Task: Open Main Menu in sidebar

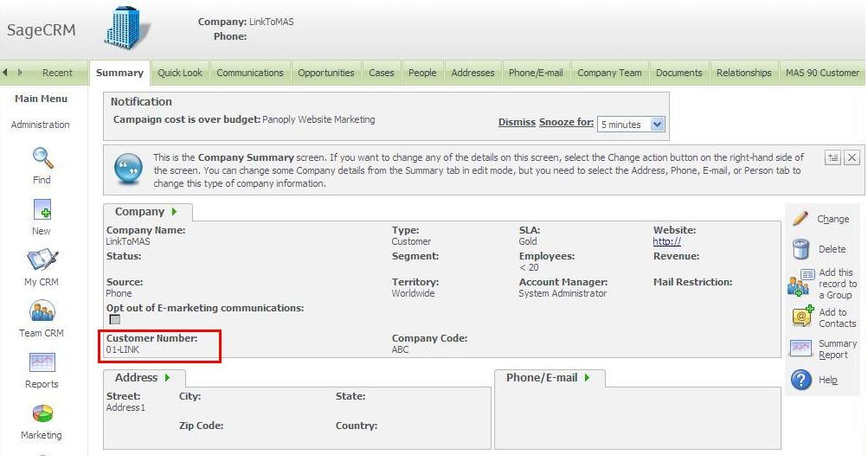Action: click(x=41, y=99)
